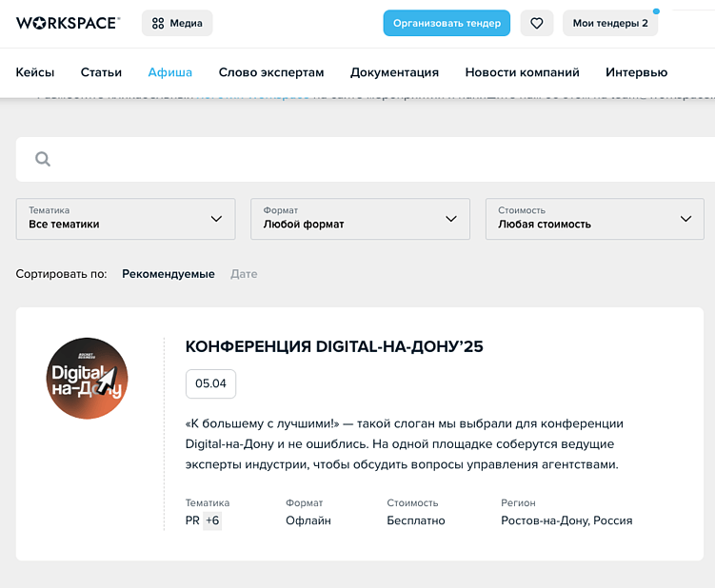Go to the Интервью section
715x588 pixels.
636,72
